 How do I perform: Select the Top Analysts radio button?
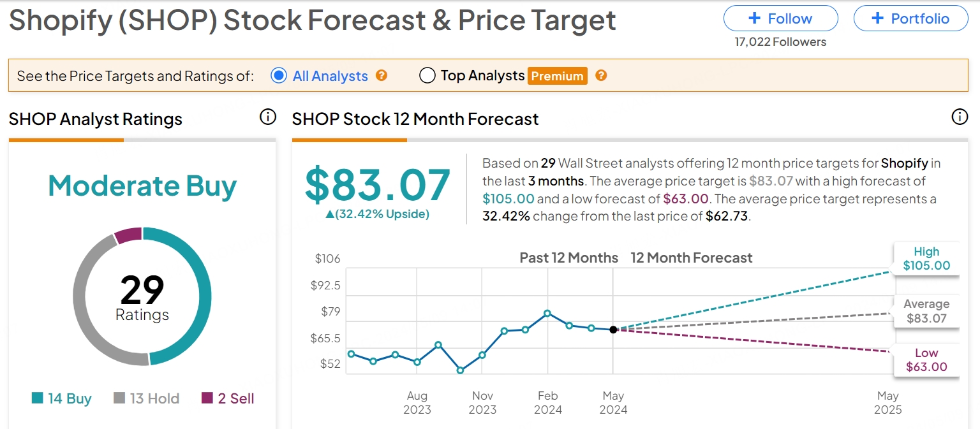[427, 76]
